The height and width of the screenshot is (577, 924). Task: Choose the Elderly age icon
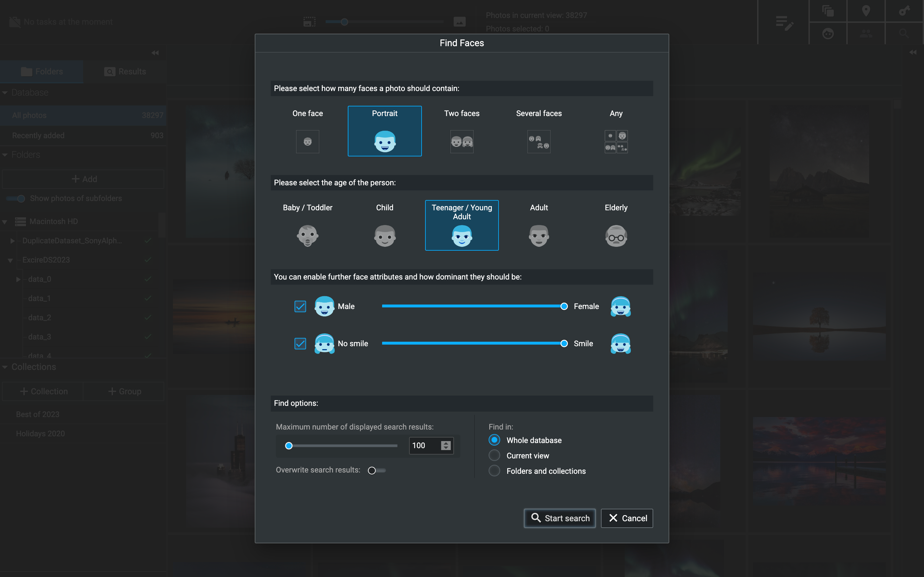pyautogui.click(x=616, y=236)
